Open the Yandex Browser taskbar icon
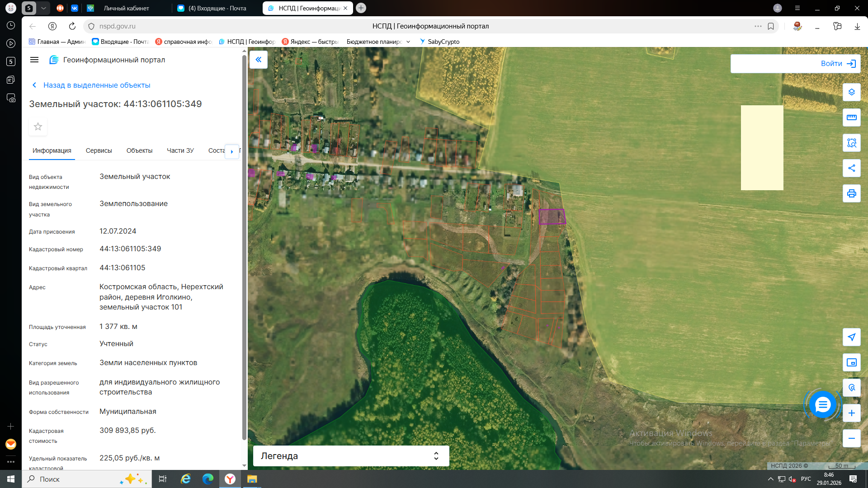The width and height of the screenshot is (868, 488). tap(230, 479)
